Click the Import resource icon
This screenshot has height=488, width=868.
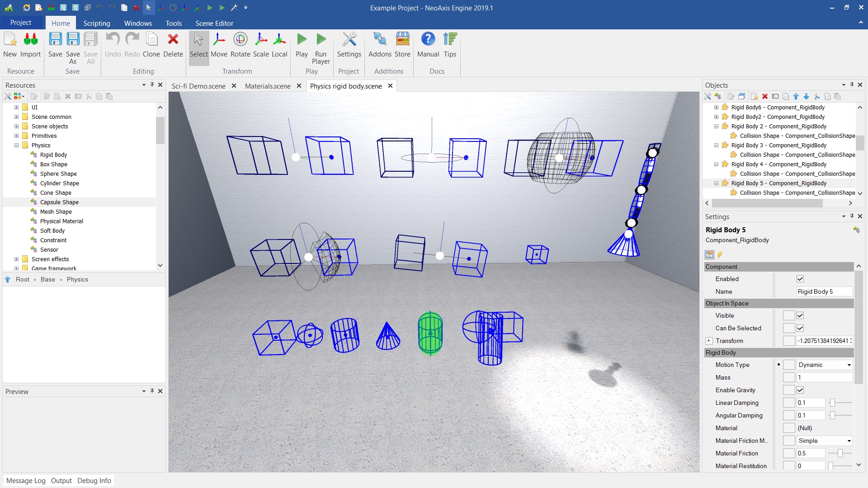point(30,45)
